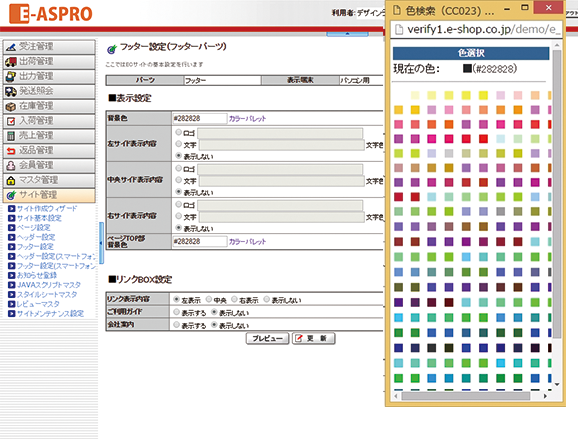This screenshot has height=439, width=578.
Task: Click arrow icon beside スタイルシートマスタ
Action: [x=12, y=295]
